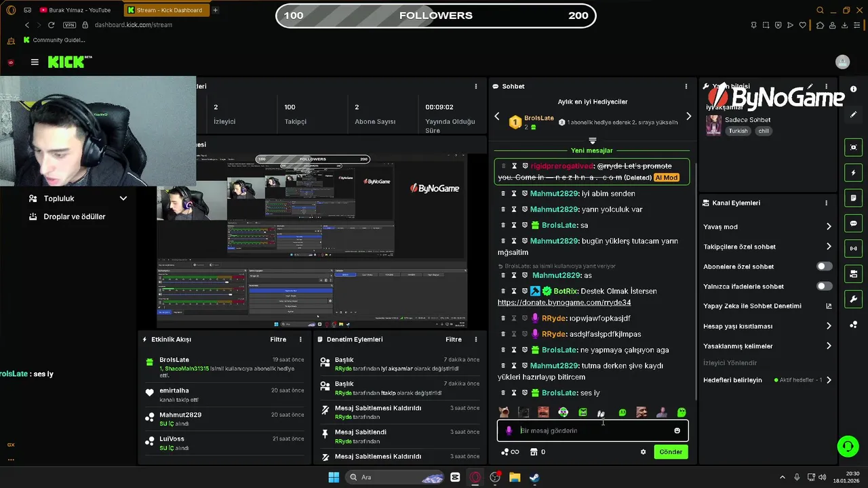Click the chill stream tag
This screenshot has height=488, width=868.
click(764, 131)
